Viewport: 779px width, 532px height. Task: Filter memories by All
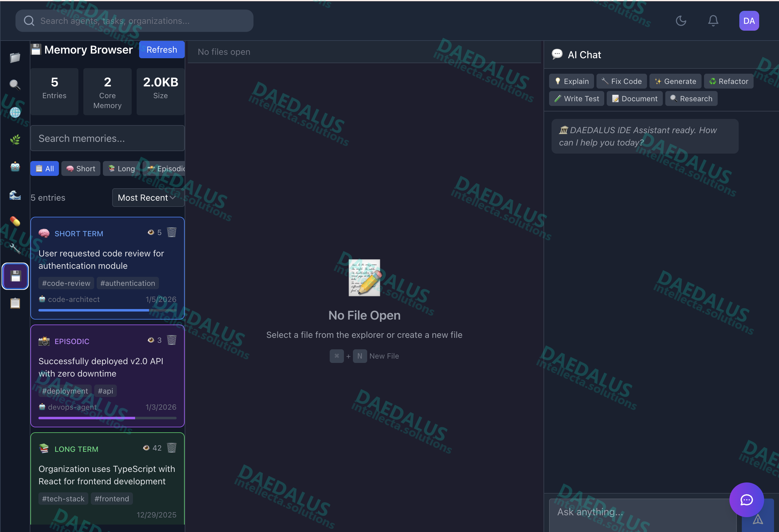45,168
